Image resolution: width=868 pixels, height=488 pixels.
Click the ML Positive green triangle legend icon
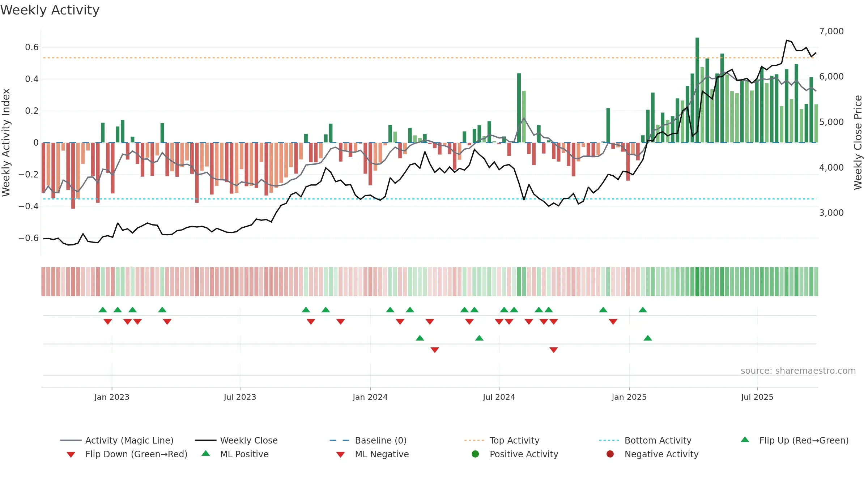206,453
